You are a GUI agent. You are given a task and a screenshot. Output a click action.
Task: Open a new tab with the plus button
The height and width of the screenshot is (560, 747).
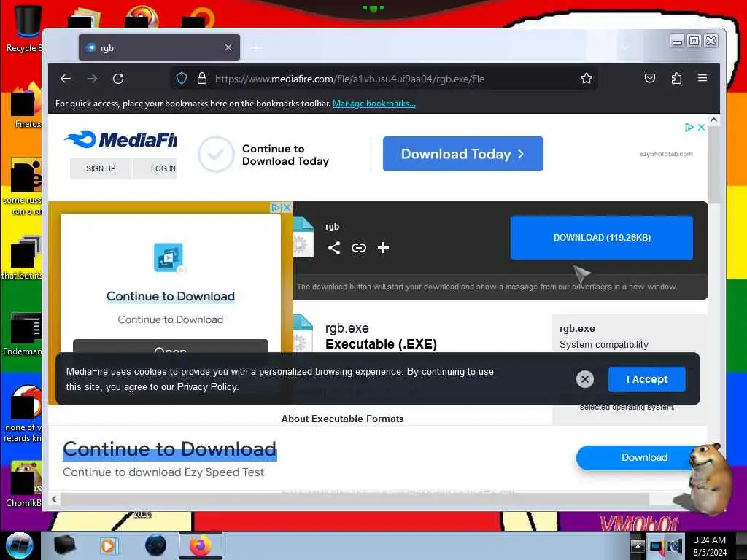tap(256, 48)
